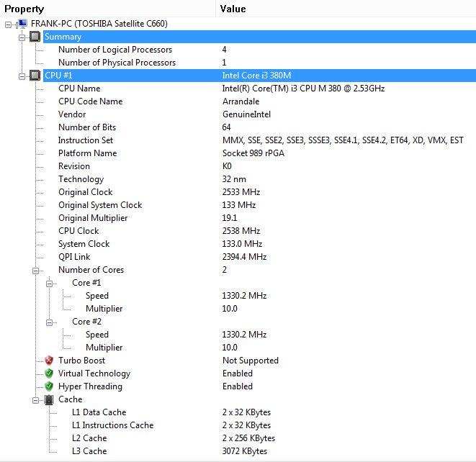The height and width of the screenshot is (462, 476).
Task: Select the L1 Data Cache row
Action: [x=238, y=412]
